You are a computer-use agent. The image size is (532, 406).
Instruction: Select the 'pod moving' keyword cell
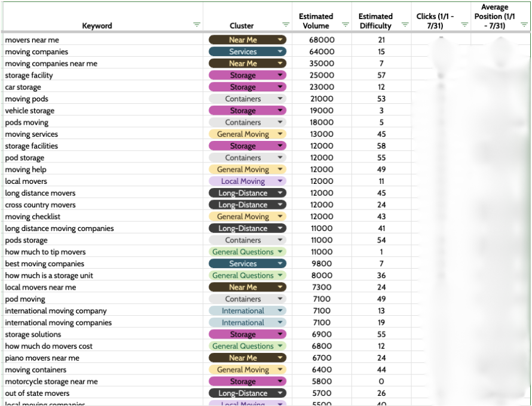103,299
